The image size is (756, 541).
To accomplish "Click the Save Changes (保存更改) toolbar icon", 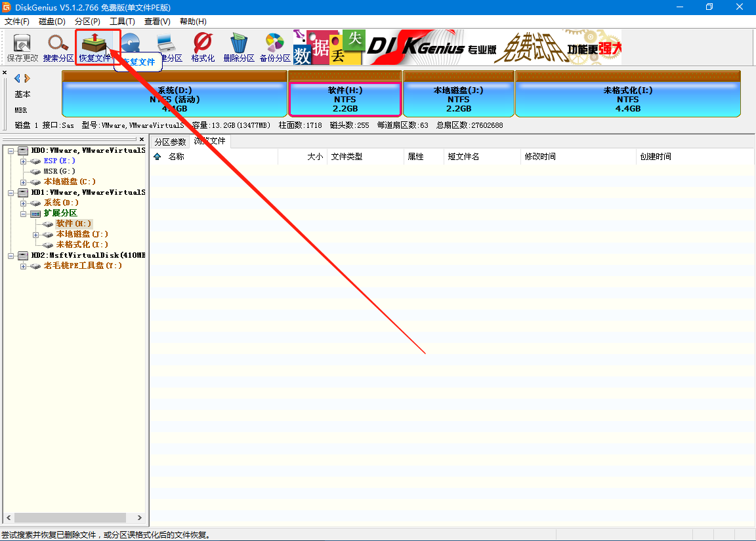I will click(x=22, y=48).
